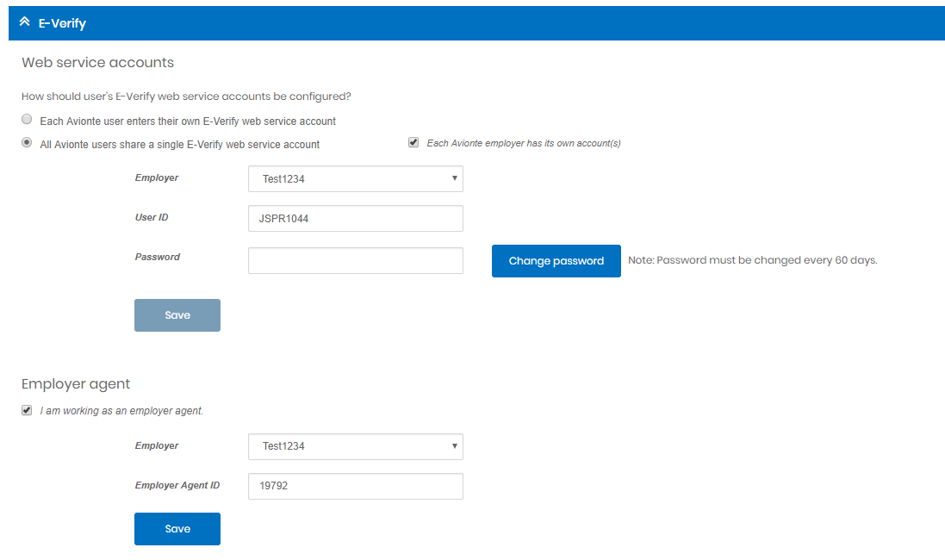
Task: Toggle 'Each Avionte employer has its own account(s)' checkbox
Action: tap(413, 143)
